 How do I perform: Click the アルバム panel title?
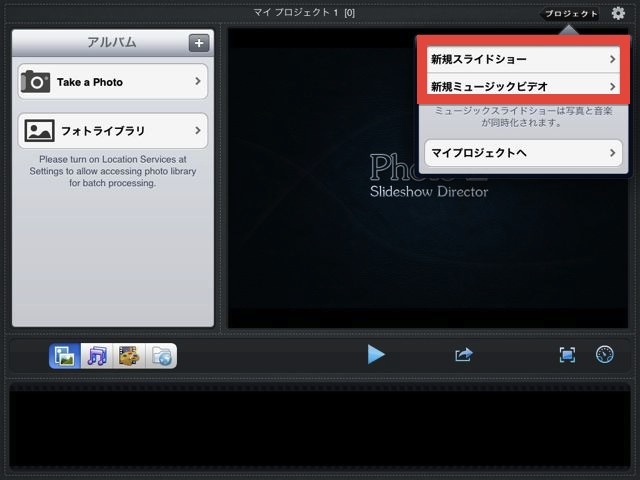(112, 42)
